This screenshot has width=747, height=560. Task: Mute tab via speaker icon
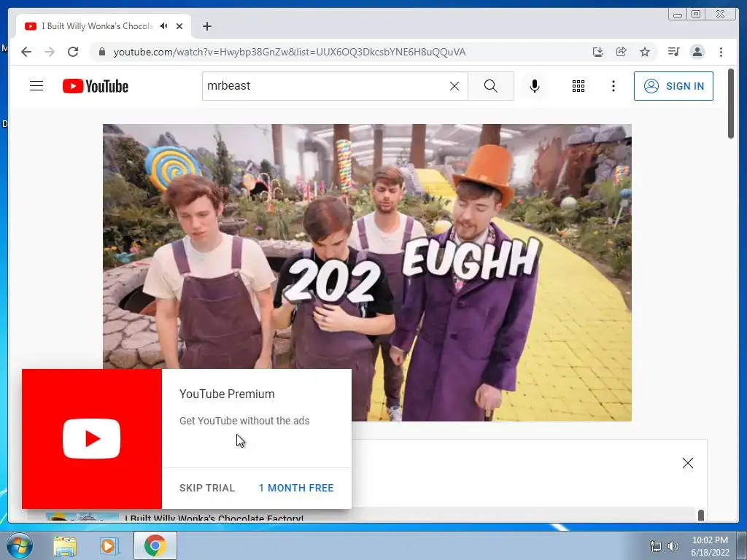coord(164,26)
